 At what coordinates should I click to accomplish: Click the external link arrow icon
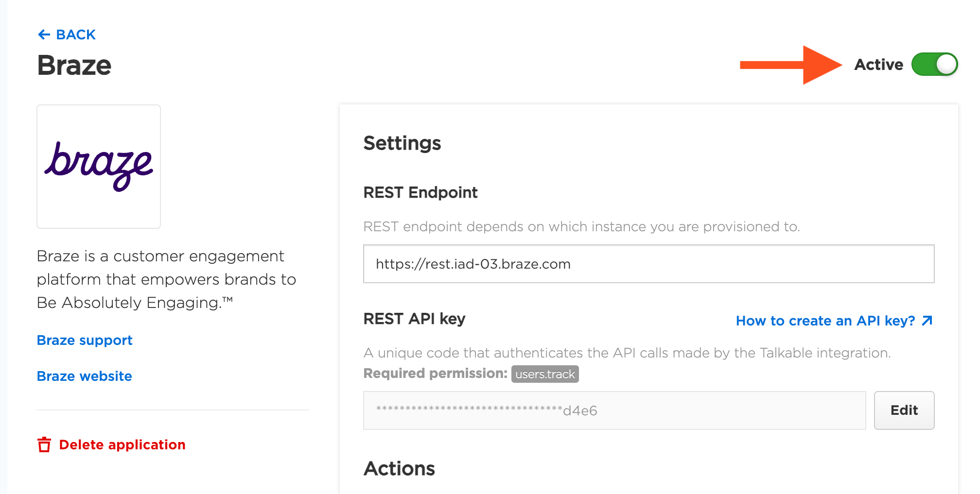click(927, 321)
